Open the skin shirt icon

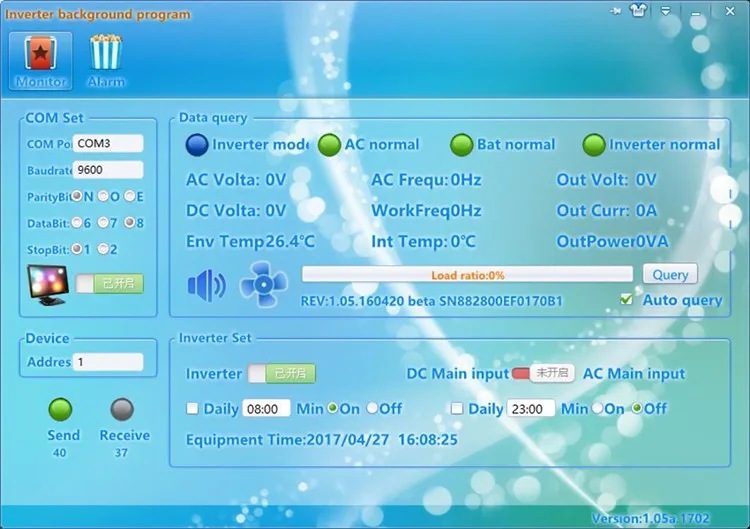click(639, 10)
